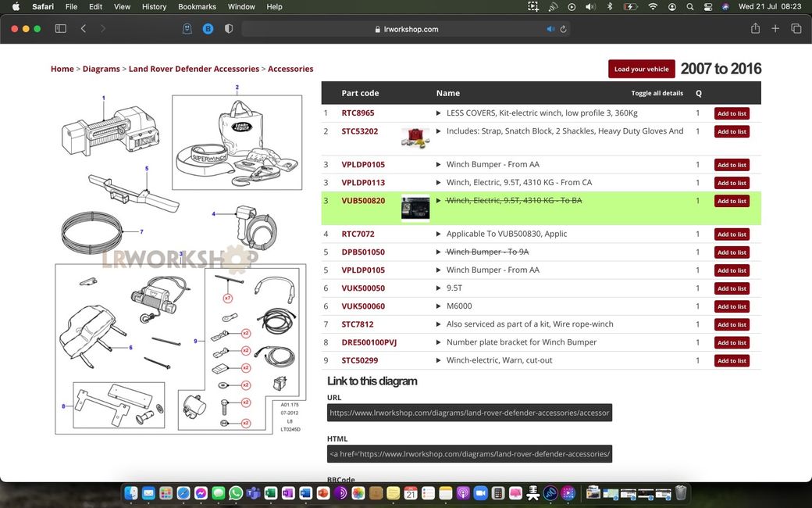
Task: Open the Siri menu bar icon
Action: [725, 7]
